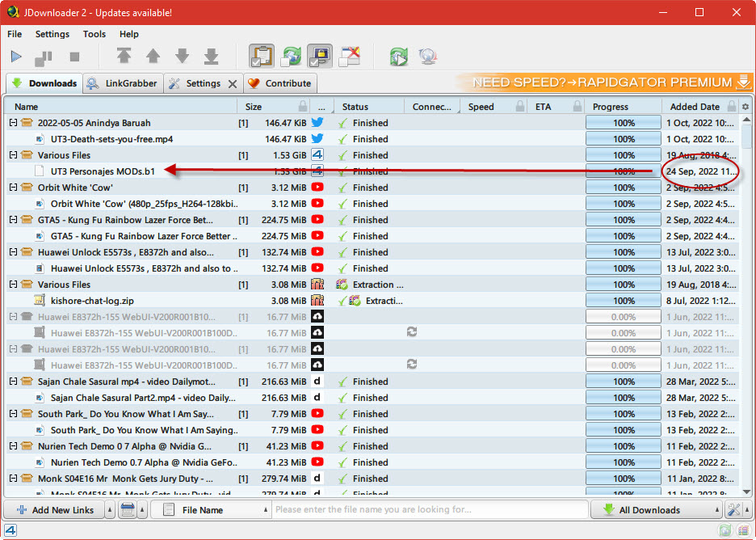The image size is (756, 540).
Task: Click the Move Down arrow icon
Action: (183, 56)
